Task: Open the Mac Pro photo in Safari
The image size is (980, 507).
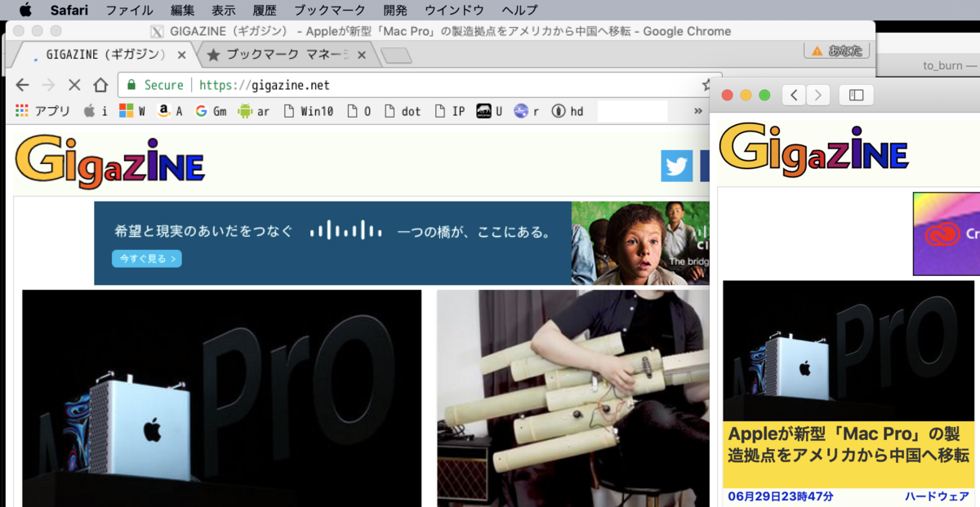Action: [x=849, y=351]
